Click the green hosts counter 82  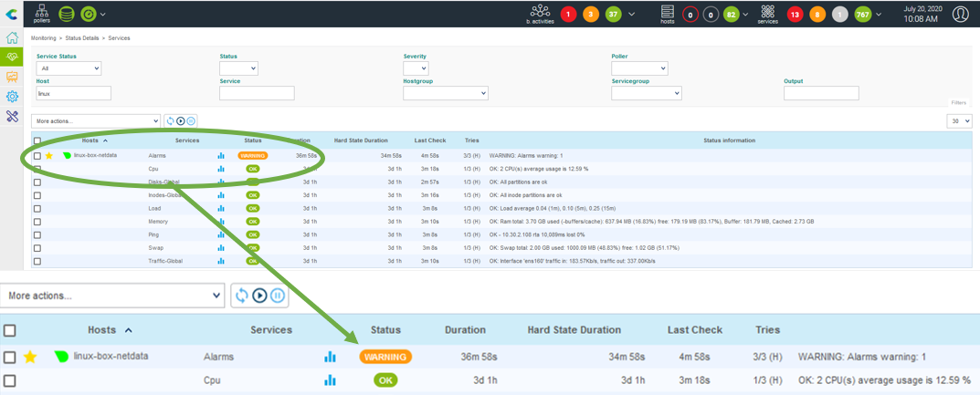point(732,15)
